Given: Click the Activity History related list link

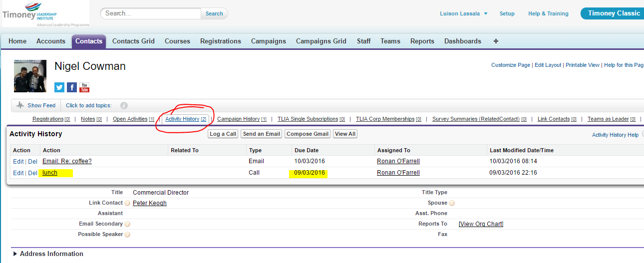Looking at the screenshot, I should 182,119.
